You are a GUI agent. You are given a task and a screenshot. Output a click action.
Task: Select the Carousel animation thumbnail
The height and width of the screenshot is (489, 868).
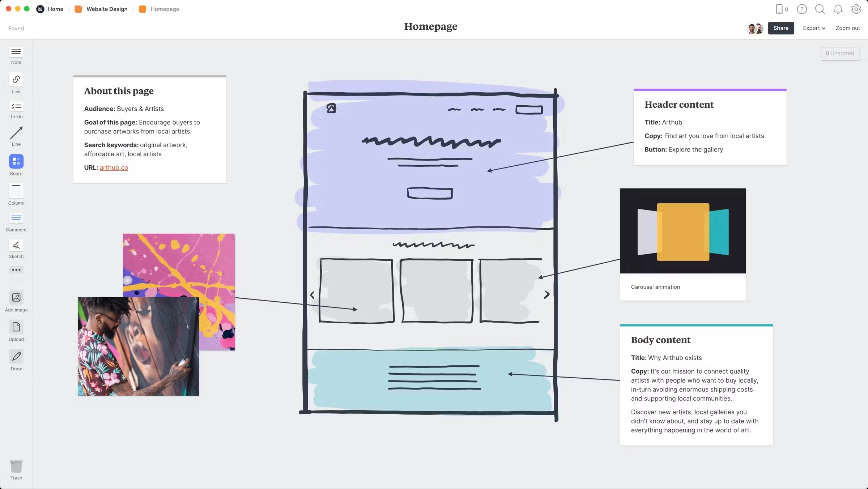coord(683,231)
